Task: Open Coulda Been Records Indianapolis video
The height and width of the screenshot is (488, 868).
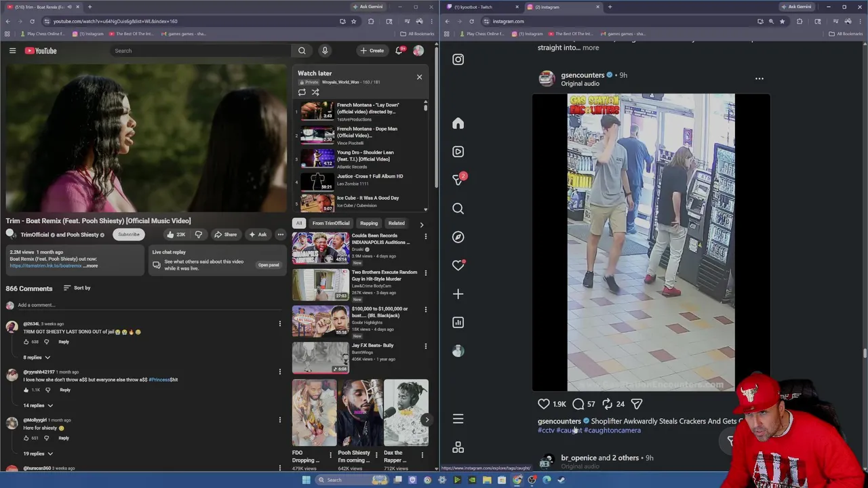Action: click(x=358, y=249)
